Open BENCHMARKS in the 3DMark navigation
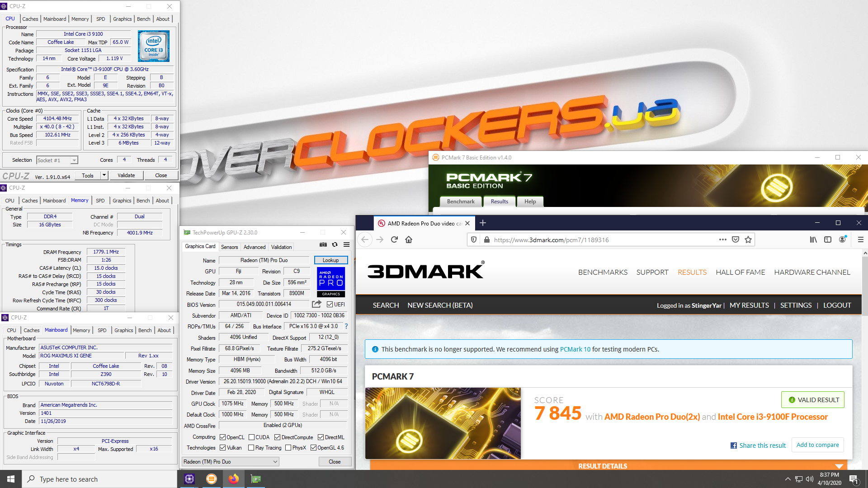The height and width of the screenshot is (488, 868). [x=603, y=272]
